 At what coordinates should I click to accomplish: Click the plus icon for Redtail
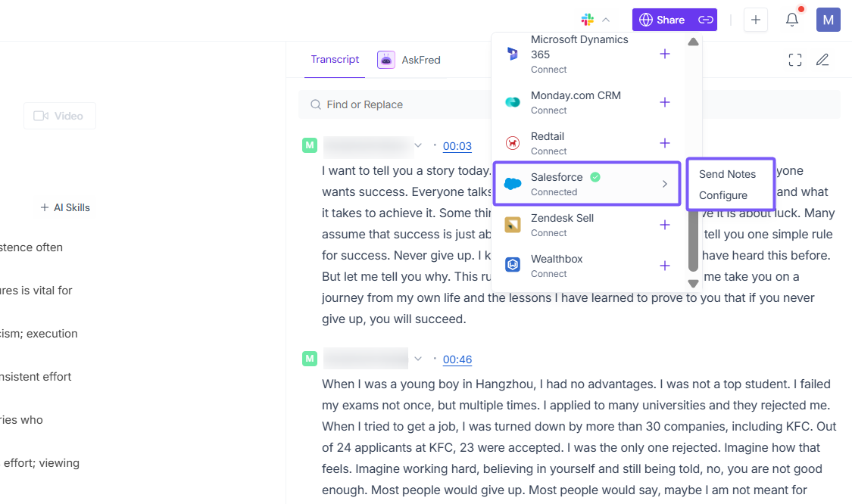pyautogui.click(x=665, y=143)
